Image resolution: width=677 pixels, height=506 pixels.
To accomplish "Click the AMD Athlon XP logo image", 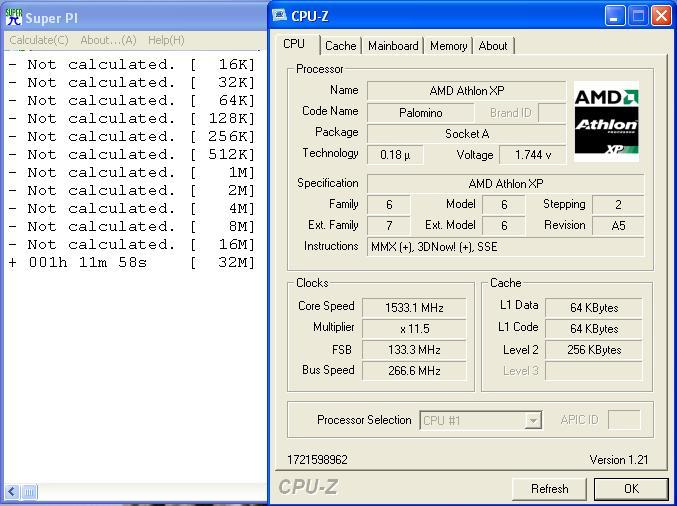I will tap(606, 122).
